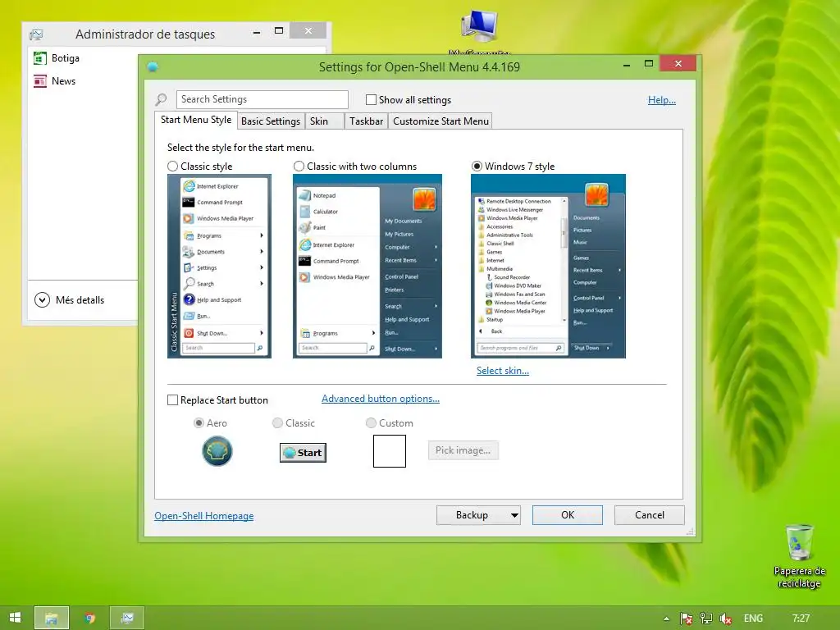This screenshot has height=630, width=840.
Task: Click the Windows 7 style preview thumbnail
Action: click(x=548, y=267)
